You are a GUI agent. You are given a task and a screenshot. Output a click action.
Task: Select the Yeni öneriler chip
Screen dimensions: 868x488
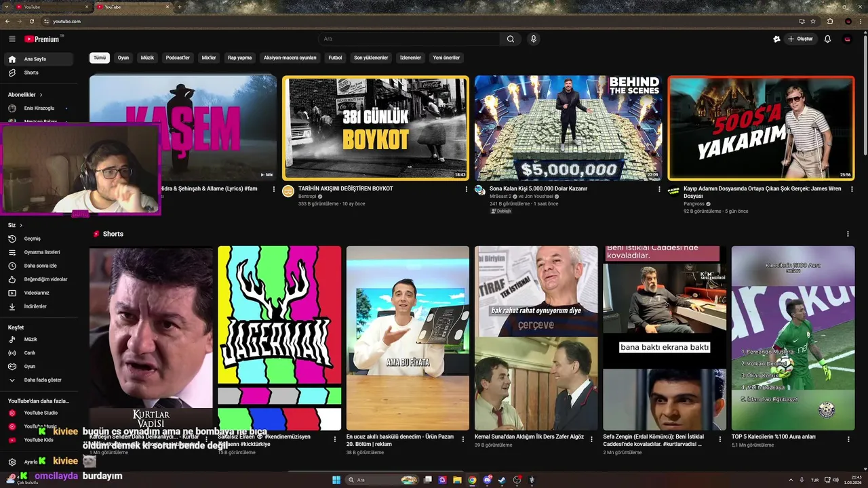click(446, 58)
